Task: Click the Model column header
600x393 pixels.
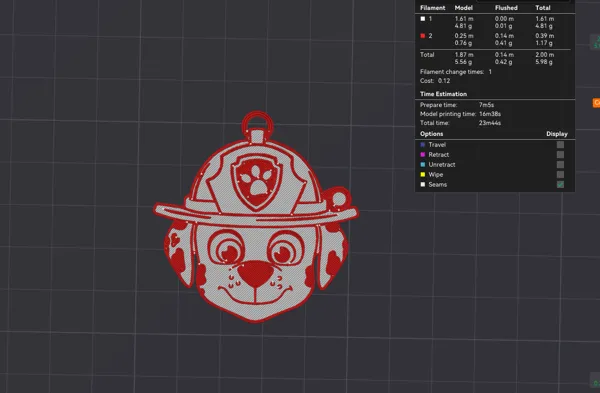Action: [463, 8]
